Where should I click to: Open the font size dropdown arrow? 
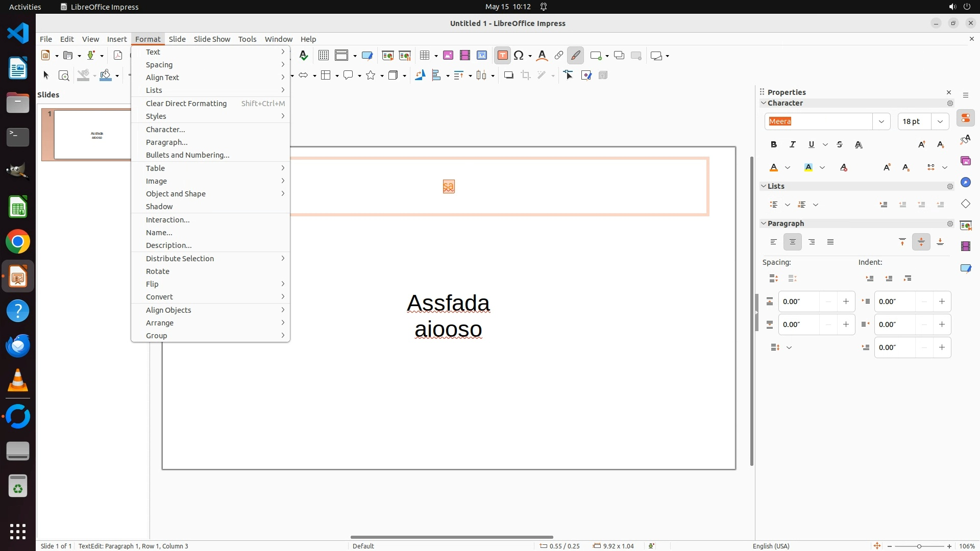(940, 121)
